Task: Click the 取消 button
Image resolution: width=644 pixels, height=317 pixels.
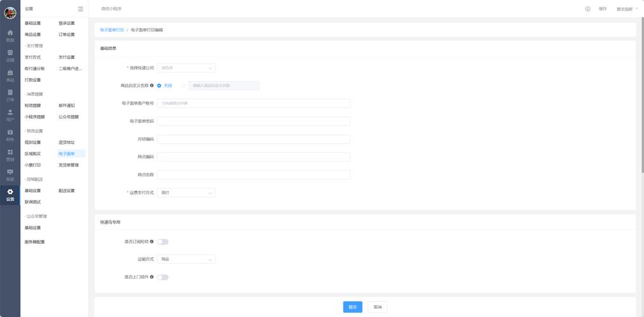Action: 377,307
